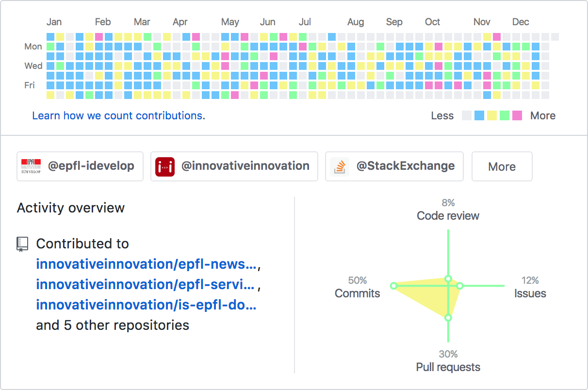
Task: Click the pink legend swatch next to More
Action: [x=517, y=115]
